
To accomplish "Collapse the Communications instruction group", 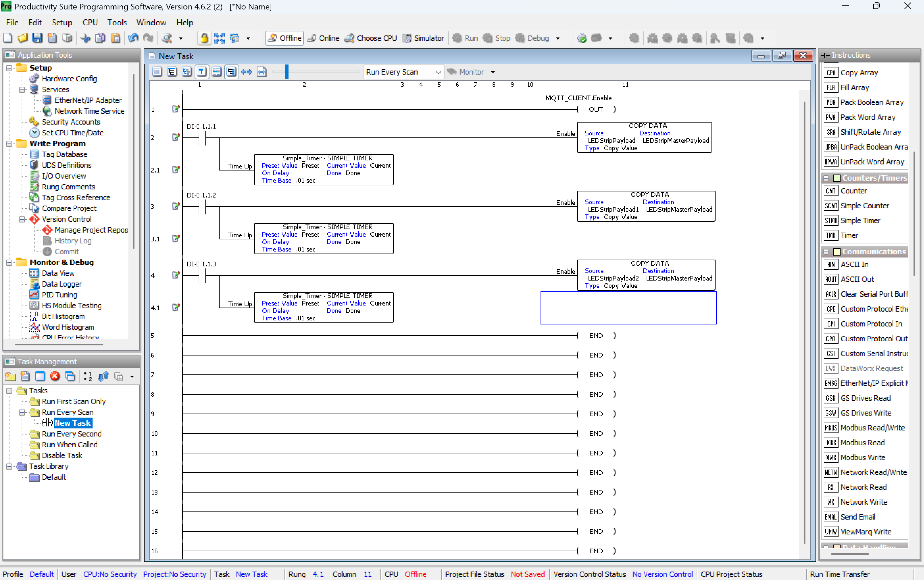I will [826, 252].
